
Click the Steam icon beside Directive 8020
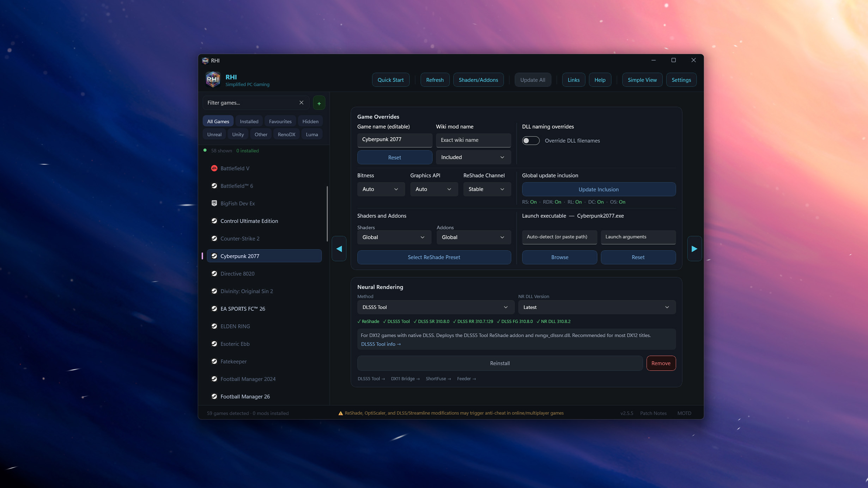point(214,273)
